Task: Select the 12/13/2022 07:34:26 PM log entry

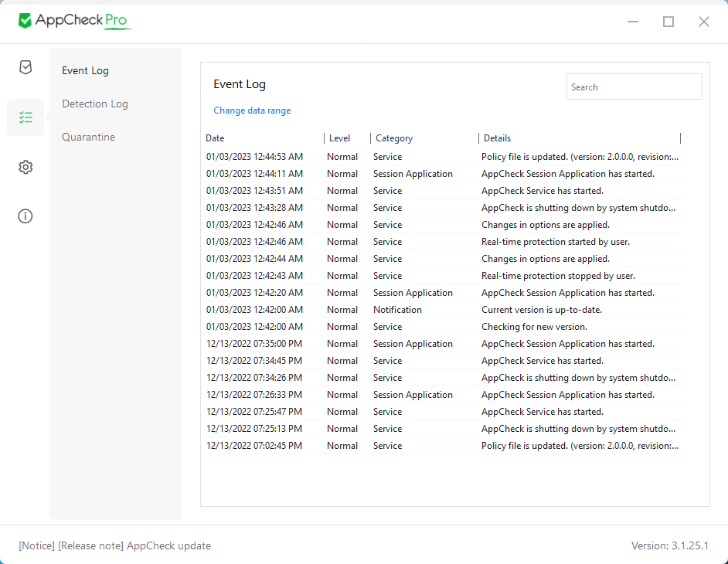Action: 441,378
